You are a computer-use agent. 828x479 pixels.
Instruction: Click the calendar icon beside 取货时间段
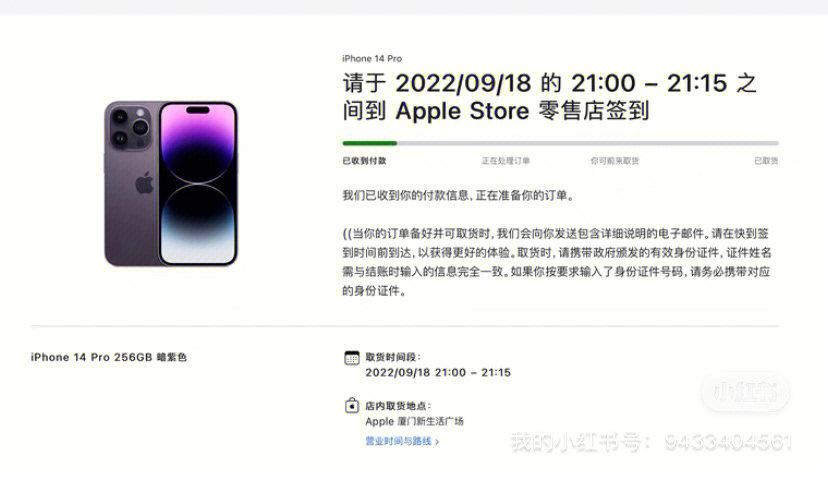click(352, 358)
